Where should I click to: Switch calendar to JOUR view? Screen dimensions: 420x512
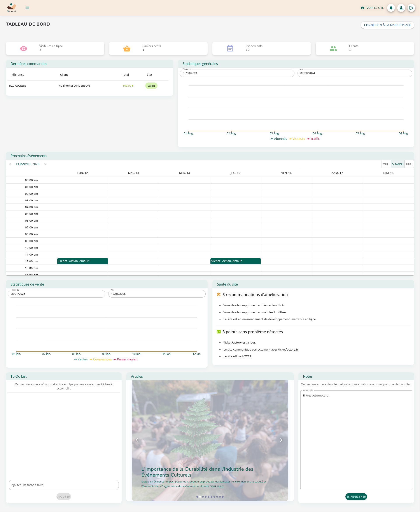[x=409, y=164]
